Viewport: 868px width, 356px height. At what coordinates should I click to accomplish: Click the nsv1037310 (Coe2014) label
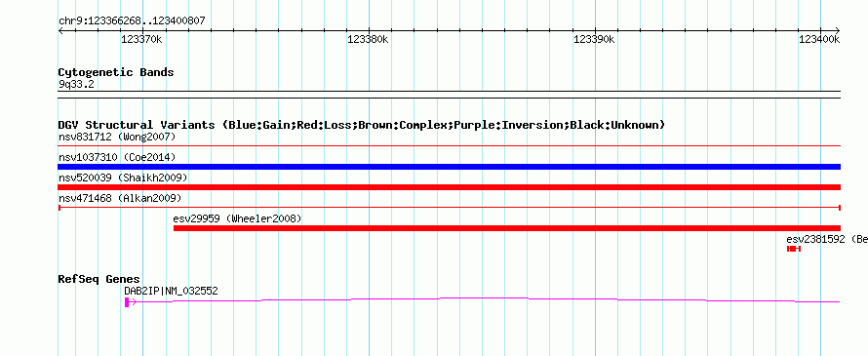coord(117,157)
